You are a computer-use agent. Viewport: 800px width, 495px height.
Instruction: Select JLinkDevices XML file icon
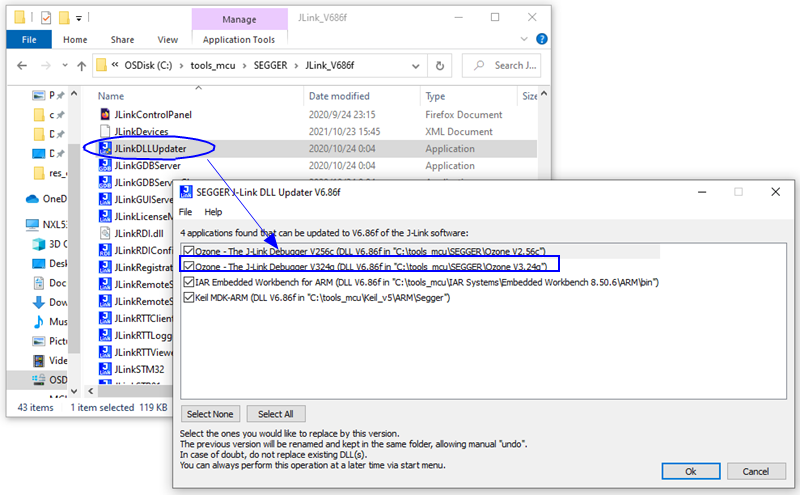105,131
